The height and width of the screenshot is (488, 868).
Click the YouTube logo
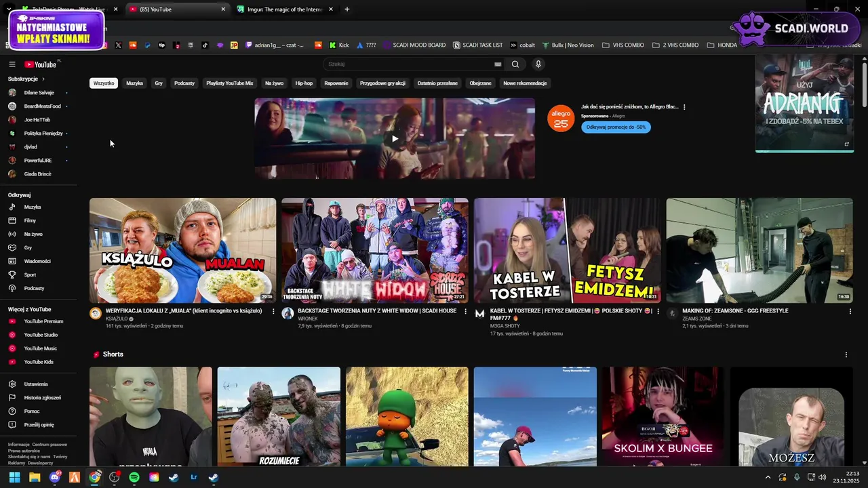tap(41, 64)
